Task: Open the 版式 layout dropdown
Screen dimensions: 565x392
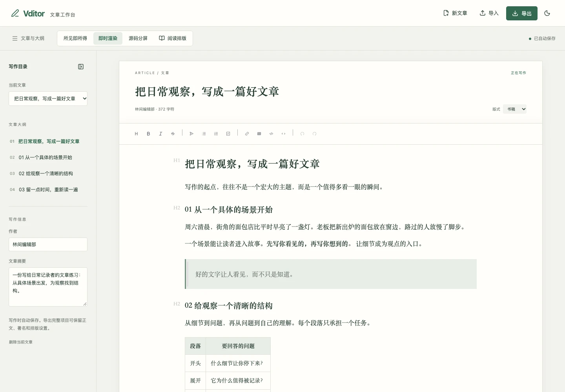Action: pyautogui.click(x=515, y=109)
